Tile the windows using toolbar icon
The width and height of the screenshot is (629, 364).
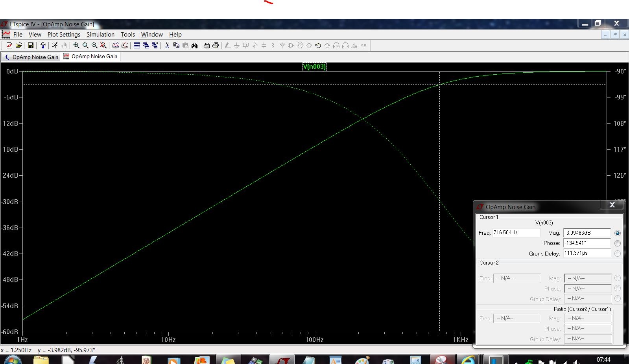tap(137, 46)
